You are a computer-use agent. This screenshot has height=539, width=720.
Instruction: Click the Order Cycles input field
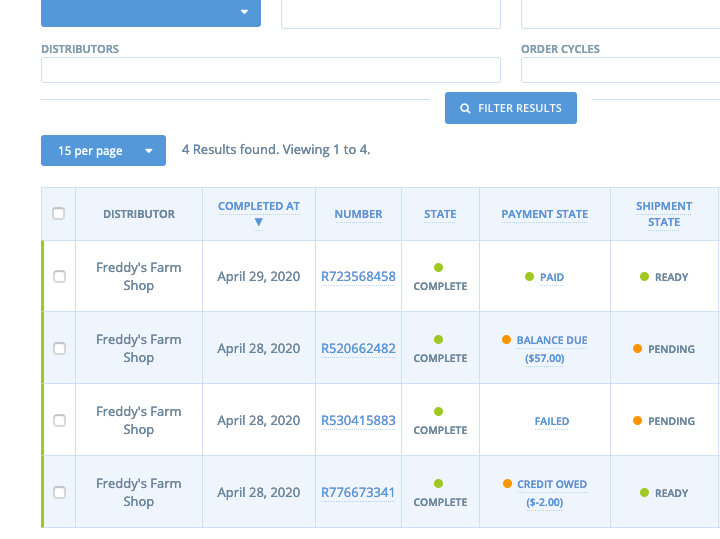[620, 70]
